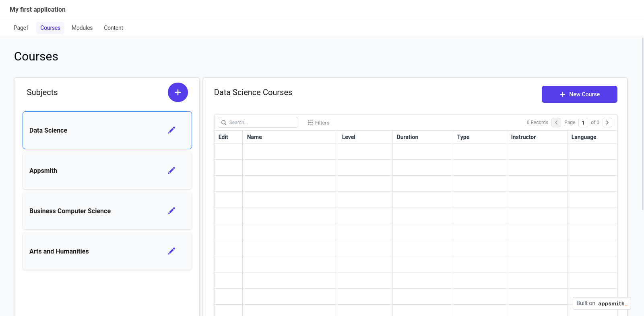Click the round plus button to add subject
This screenshot has width=644, height=316.
point(178,92)
